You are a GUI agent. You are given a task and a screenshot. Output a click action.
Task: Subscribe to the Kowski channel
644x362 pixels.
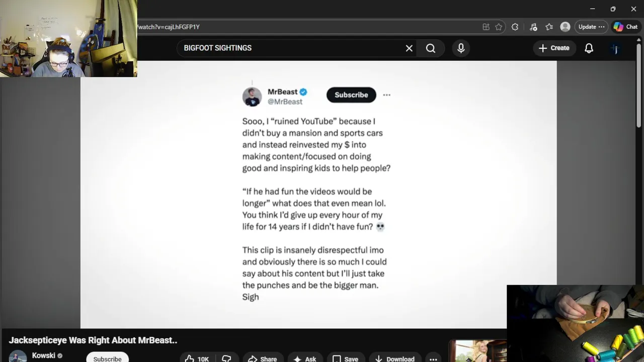click(x=107, y=358)
